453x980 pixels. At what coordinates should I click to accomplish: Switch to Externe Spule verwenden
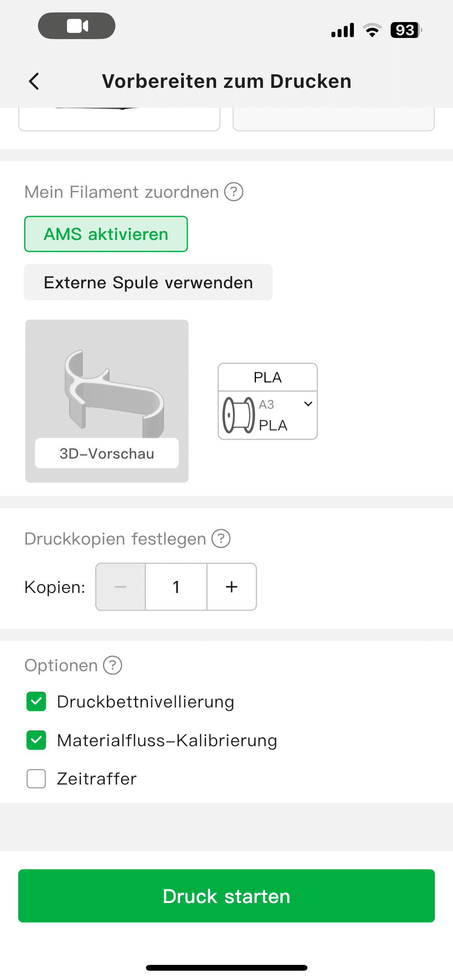[148, 283]
